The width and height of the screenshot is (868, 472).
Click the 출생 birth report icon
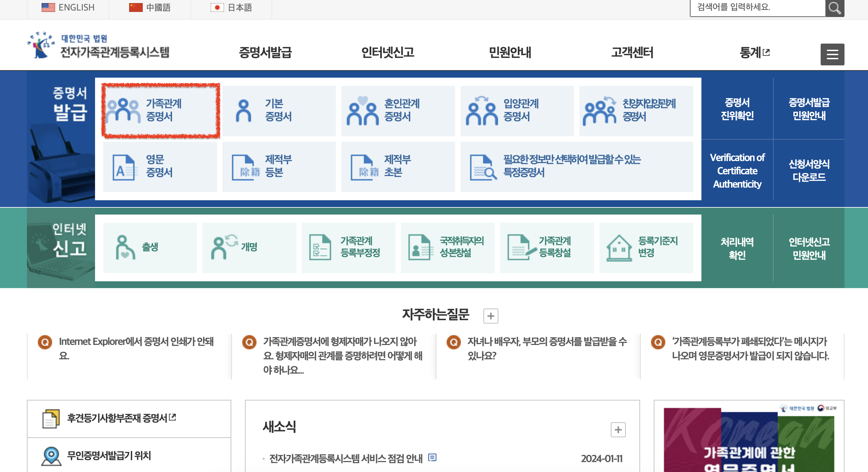click(x=149, y=248)
